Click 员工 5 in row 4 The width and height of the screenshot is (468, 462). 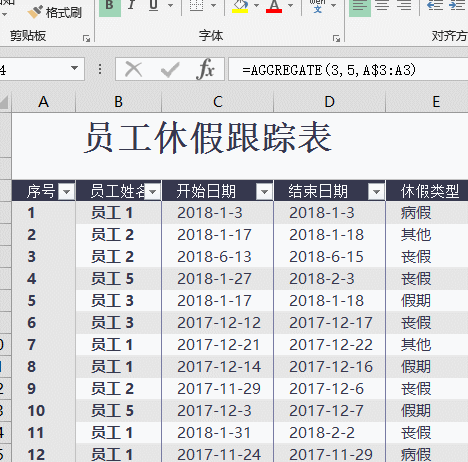tap(118, 279)
